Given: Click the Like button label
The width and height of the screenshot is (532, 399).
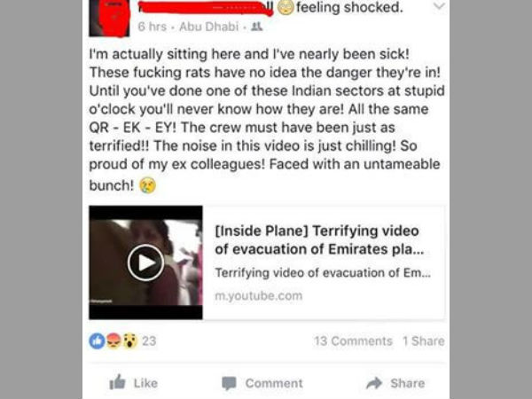Looking at the screenshot, I should point(145,383).
